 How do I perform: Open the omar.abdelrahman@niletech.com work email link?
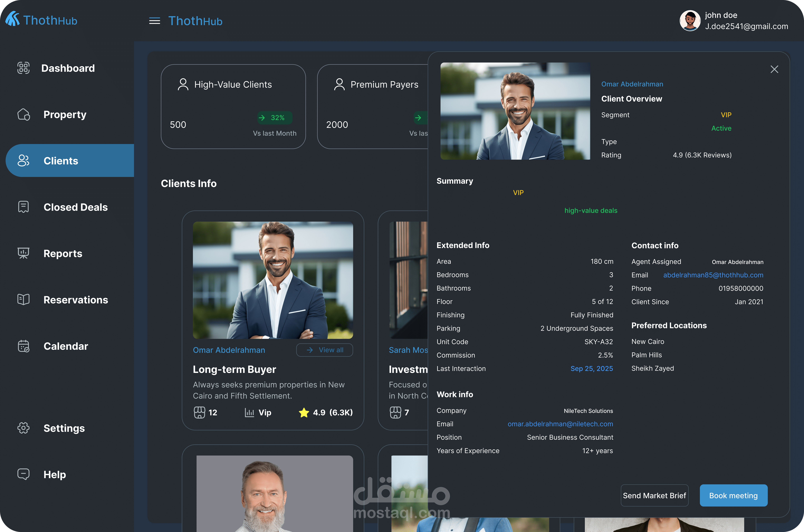point(560,424)
